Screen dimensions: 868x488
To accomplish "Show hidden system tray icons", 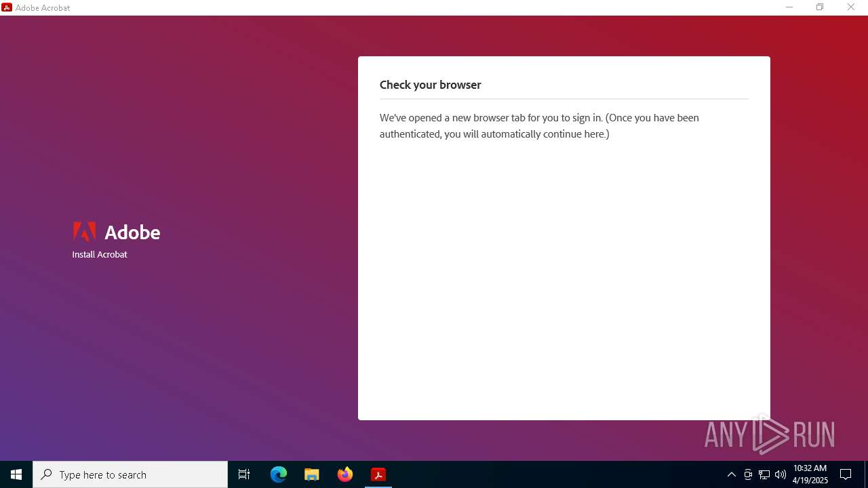I will click(x=732, y=474).
